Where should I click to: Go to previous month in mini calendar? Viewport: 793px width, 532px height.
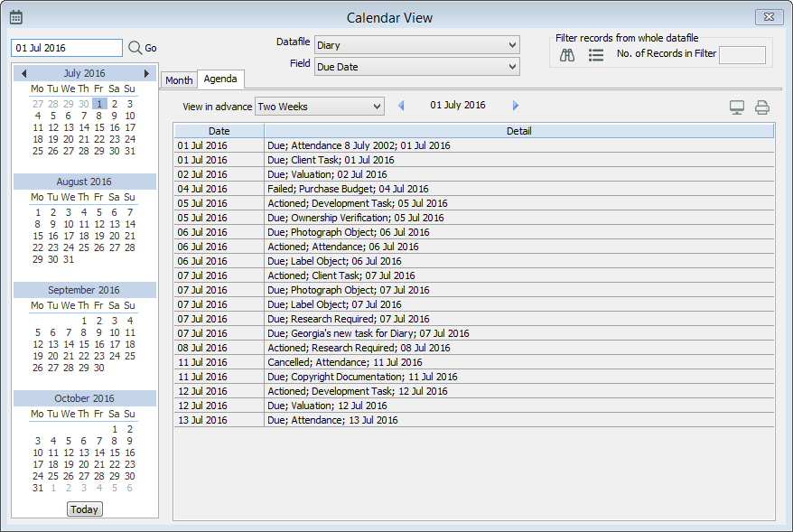pos(23,73)
